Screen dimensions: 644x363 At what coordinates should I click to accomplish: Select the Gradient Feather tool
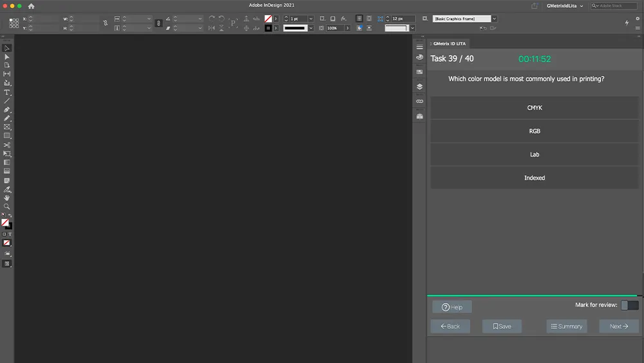click(7, 171)
